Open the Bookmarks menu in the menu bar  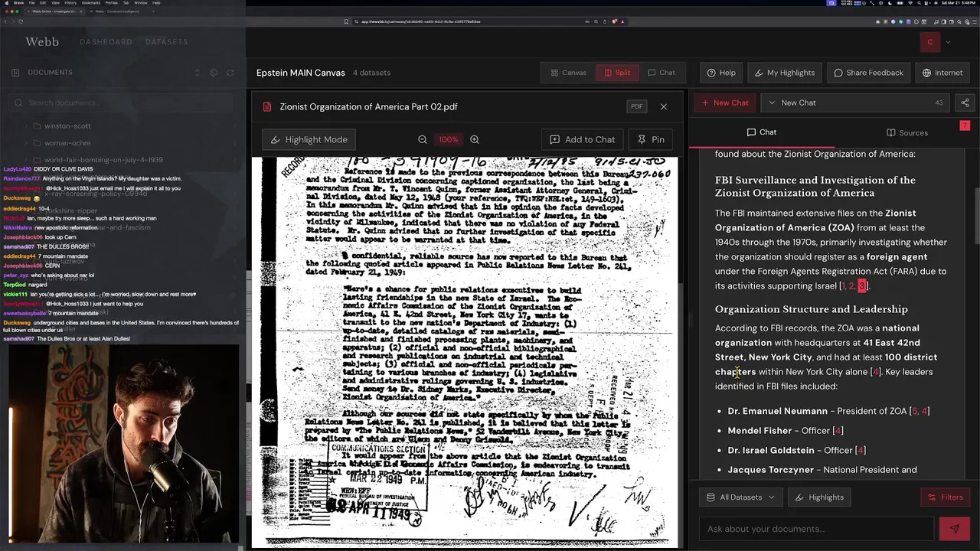tap(90, 3)
